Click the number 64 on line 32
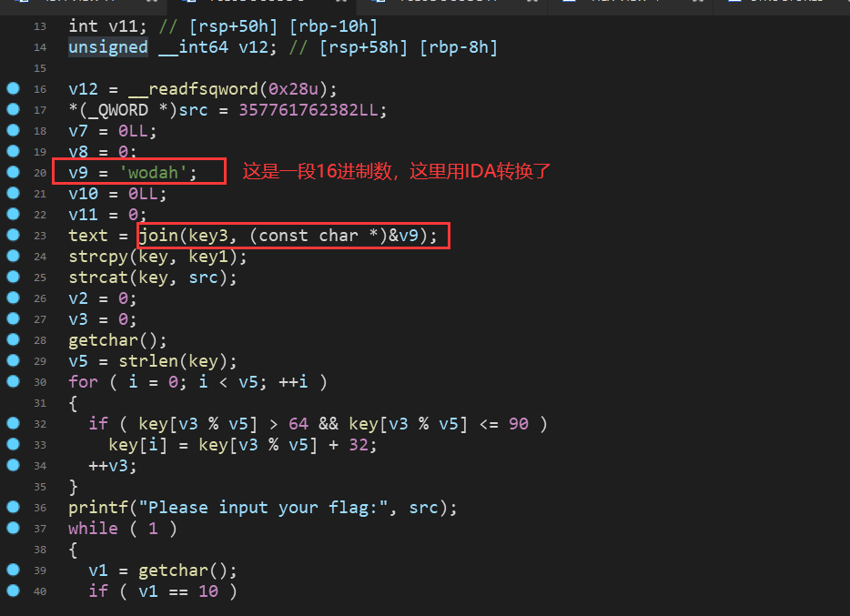Viewport: 850px width, 616px height. (x=299, y=424)
